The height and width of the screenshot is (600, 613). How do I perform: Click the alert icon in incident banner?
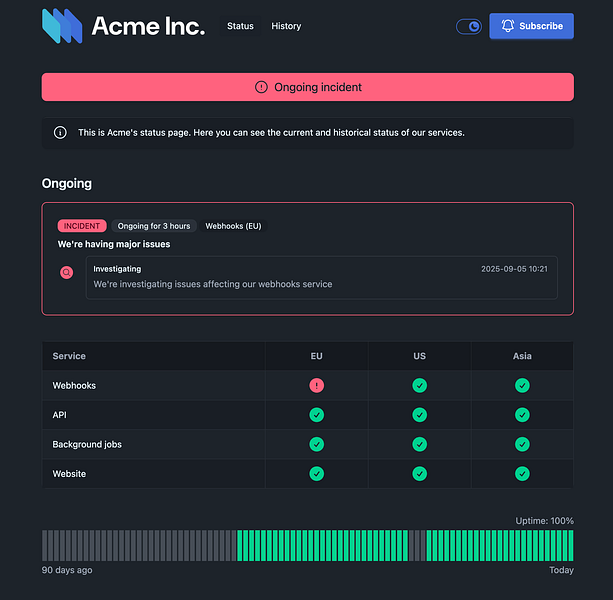(261, 87)
